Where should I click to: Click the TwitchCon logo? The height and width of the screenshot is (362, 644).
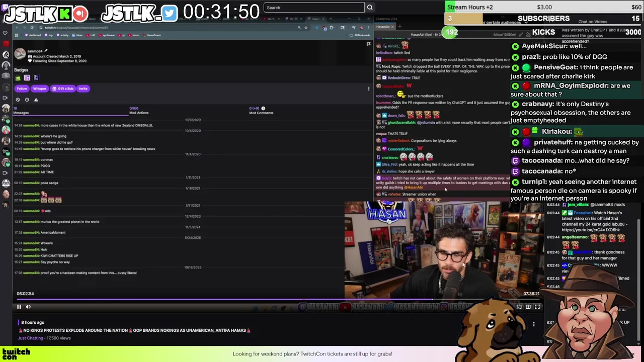(16, 354)
